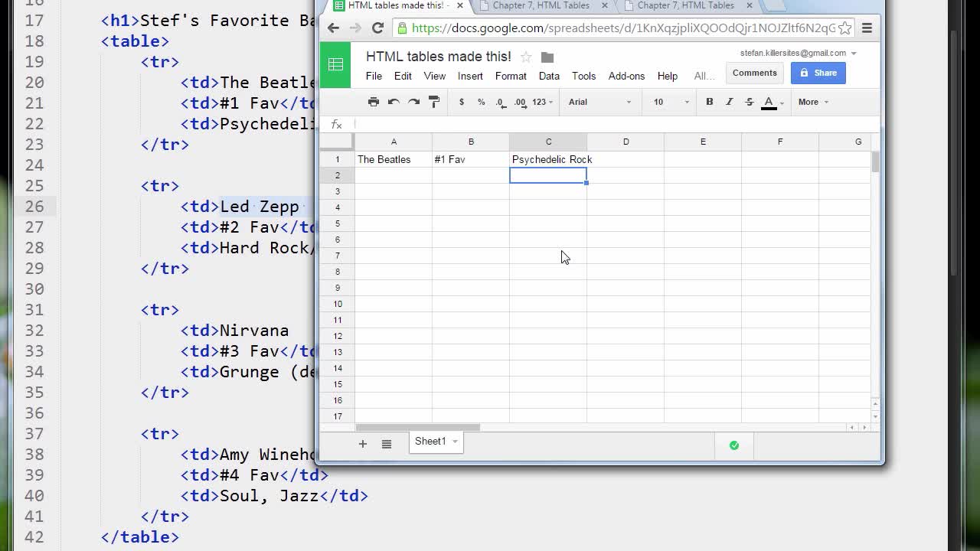The image size is (980, 551).
Task: Select cell containing #1 Fav
Action: coord(471,159)
